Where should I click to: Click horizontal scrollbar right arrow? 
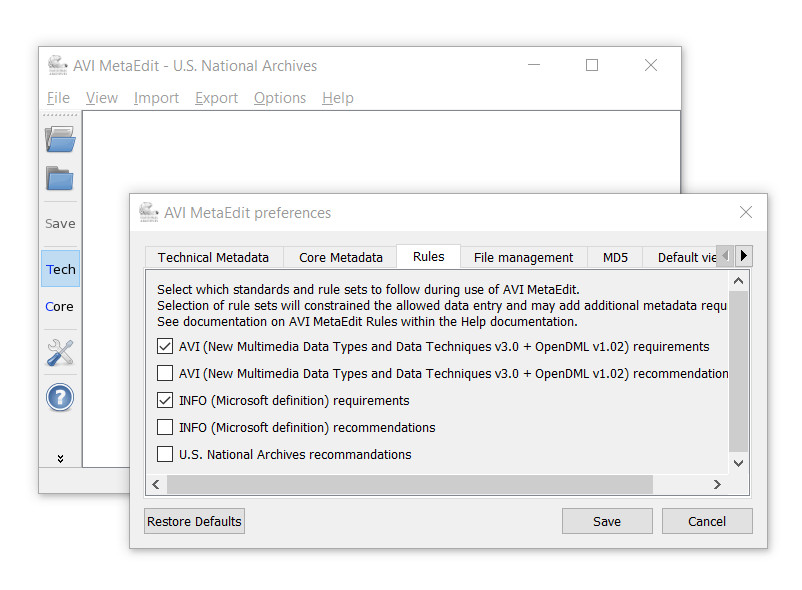[x=717, y=484]
